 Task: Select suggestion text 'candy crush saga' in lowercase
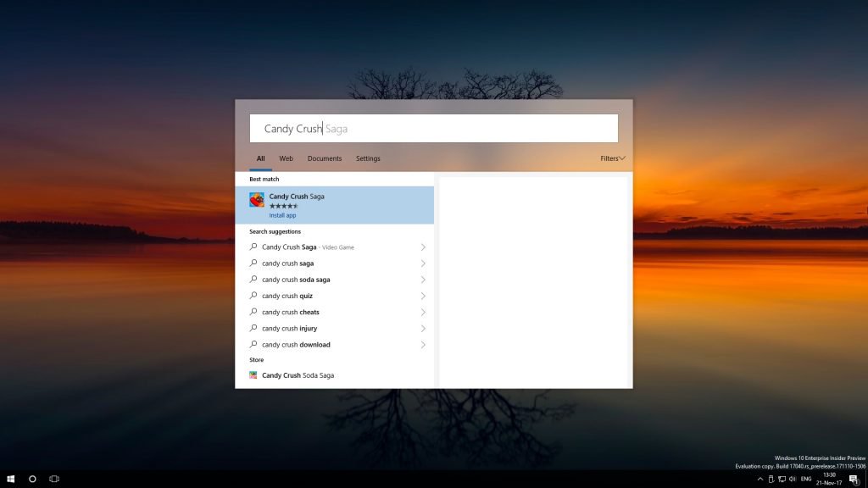coord(288,263)
